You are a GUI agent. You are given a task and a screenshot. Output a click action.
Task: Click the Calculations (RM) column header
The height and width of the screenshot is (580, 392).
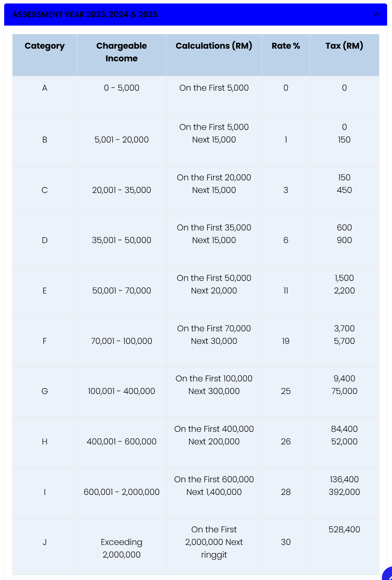(214, 46)
